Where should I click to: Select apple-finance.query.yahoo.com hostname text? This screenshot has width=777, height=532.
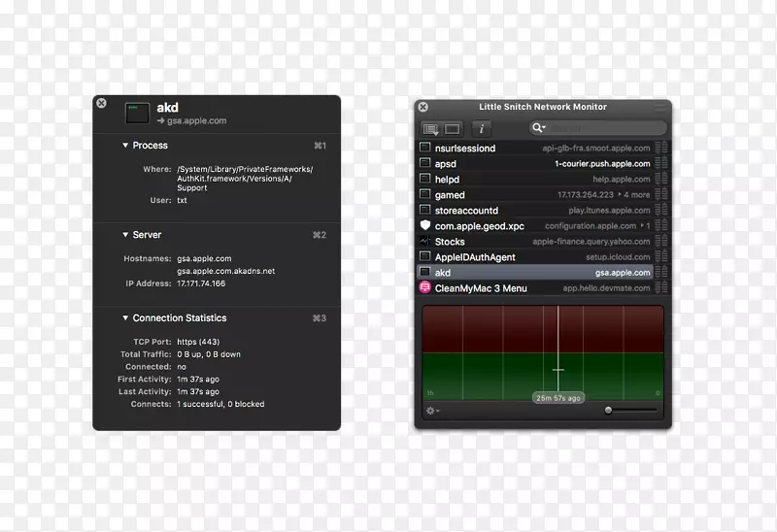point(591,242)
